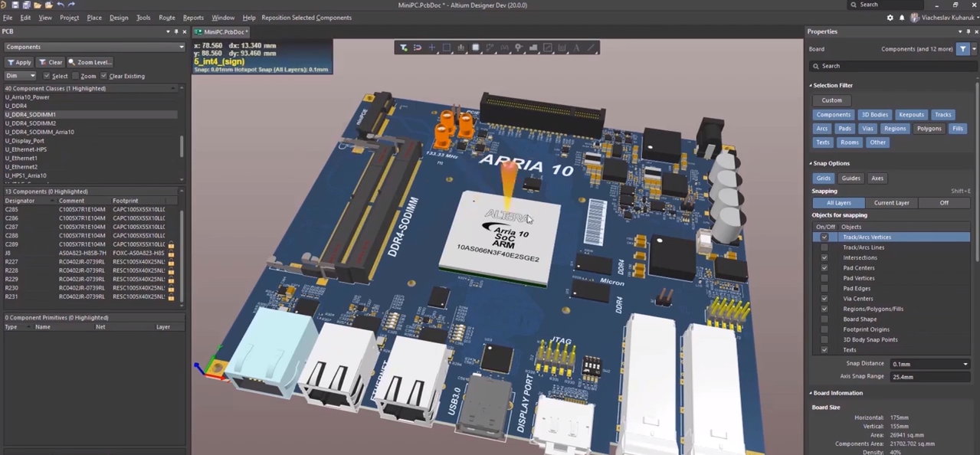Image resolution: width=980 pixels, height=455 pixels.
Task: Collapse the Board Information section
Action: click(x=811, y=393)
